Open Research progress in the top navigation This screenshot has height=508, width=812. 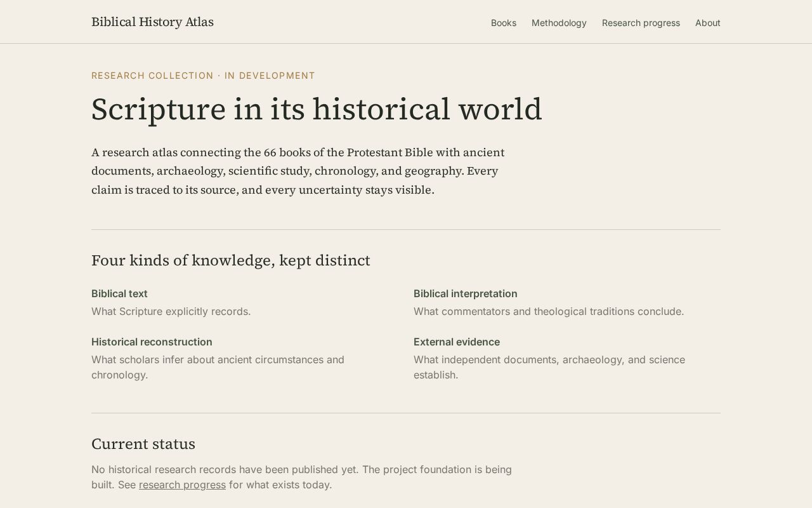(x=641, y=23)
